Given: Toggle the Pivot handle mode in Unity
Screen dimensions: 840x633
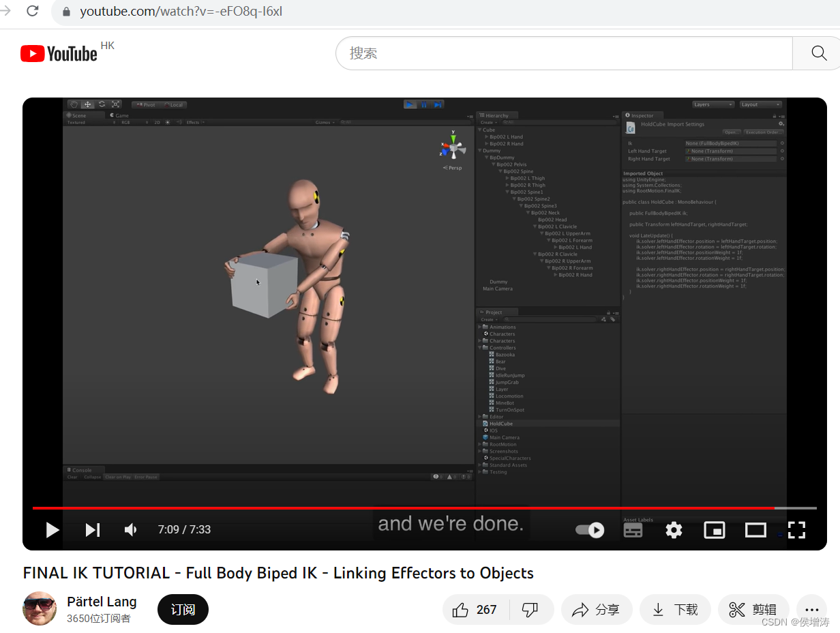Looking at the screenshot, I should click(145, 105).
